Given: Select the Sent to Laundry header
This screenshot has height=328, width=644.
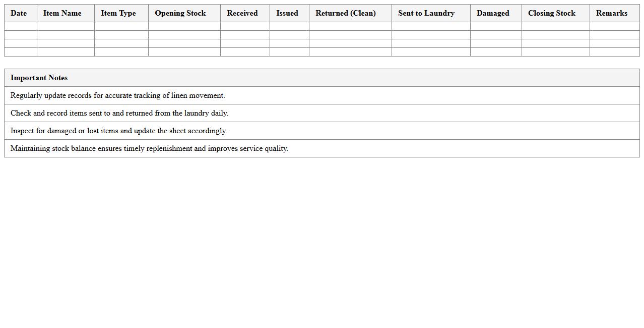Looking at the screenshot, I should pyautogui.click(x=430, y=13).
